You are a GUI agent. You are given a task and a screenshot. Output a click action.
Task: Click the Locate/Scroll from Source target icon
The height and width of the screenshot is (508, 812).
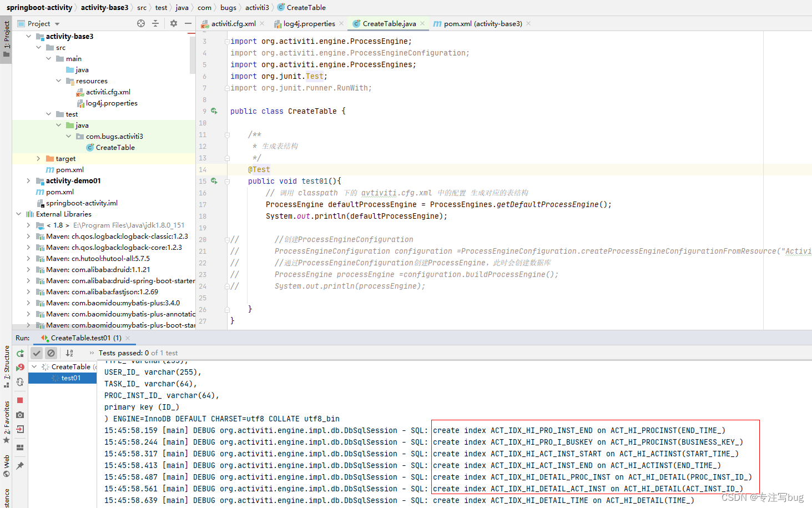click(141, 23)
